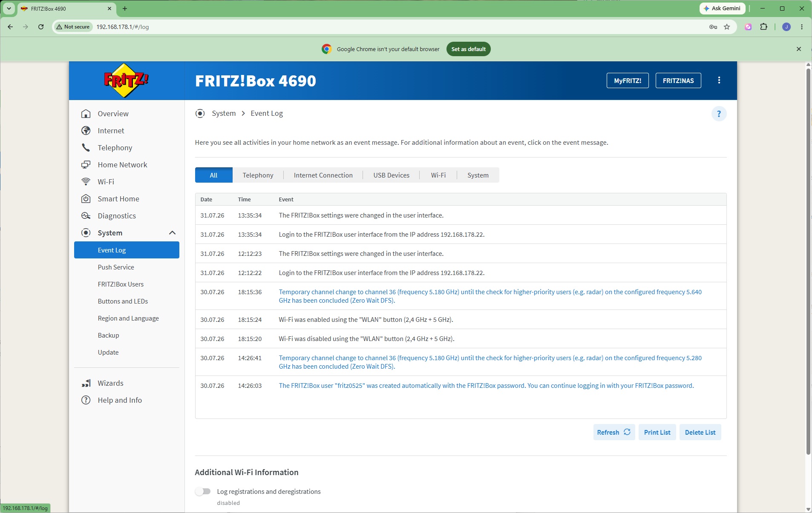Viewport: 812px width, 513px height.
Task: Open the 14:26:41 temporary channel change event
Action: pos(490,362)
